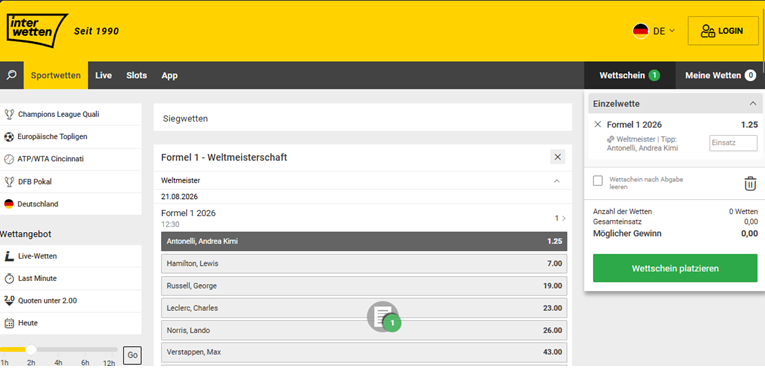The width and height of the screenshot is (765, 380).
Task: Open the Quoten unter 2.00 link
Action: click(x=47, y=300)
